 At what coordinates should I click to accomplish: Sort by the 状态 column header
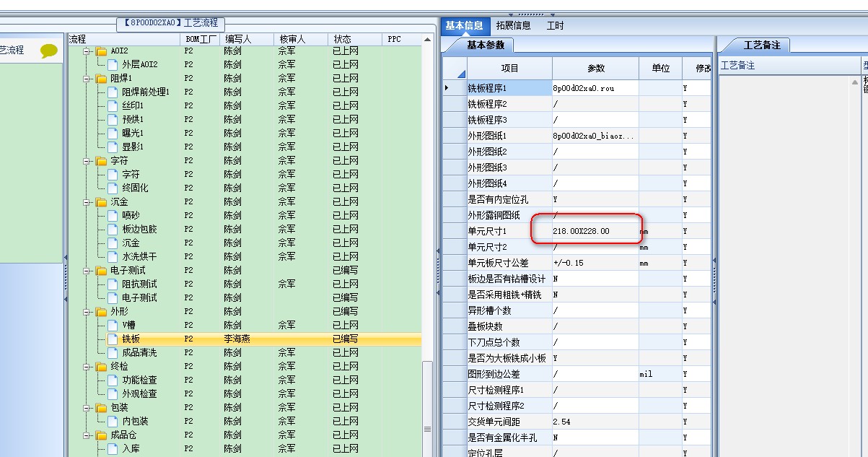(354, 39)
